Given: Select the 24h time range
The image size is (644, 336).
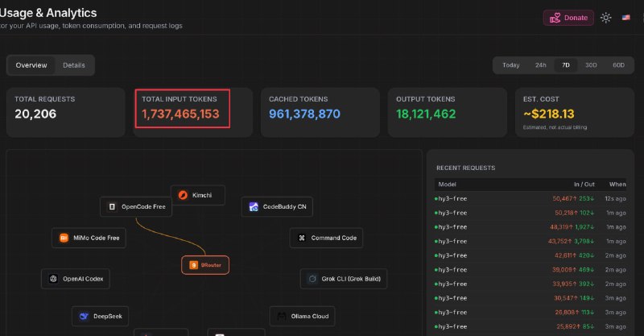Looking at the screenshot, I should click(540, 65).
